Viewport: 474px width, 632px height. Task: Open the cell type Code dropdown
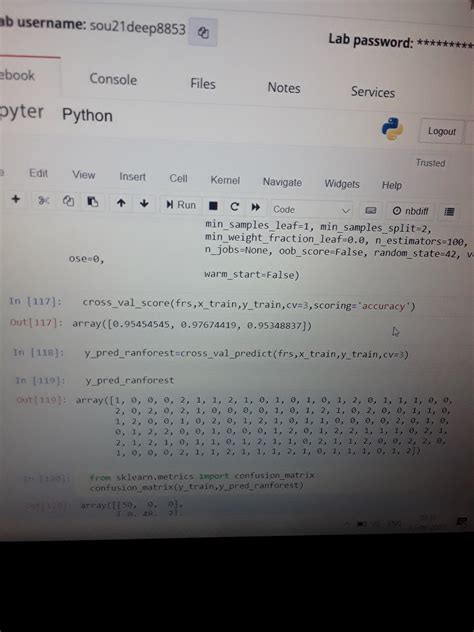311,210
